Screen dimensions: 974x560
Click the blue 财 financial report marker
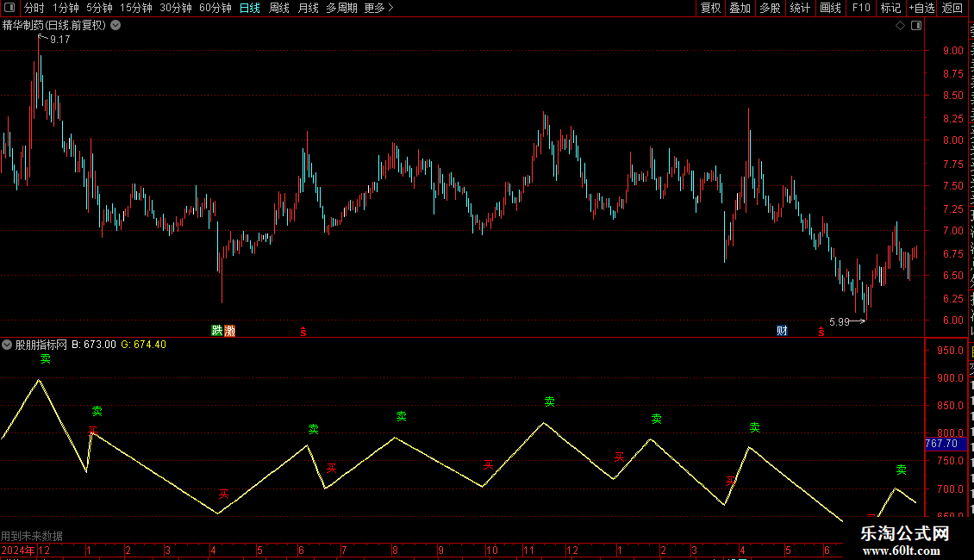pos(782,330)
